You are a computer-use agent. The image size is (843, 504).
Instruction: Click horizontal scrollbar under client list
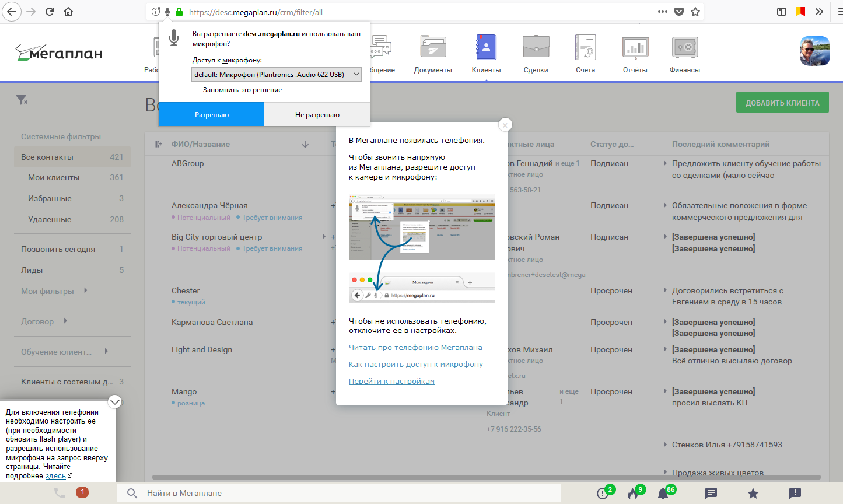pyautogui.click(x=486, y=477)
